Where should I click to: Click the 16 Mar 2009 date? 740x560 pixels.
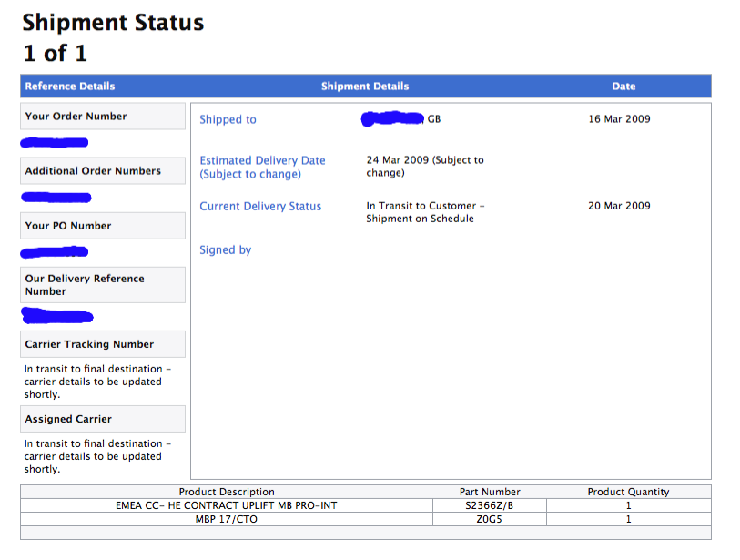[x=619, y=119]
